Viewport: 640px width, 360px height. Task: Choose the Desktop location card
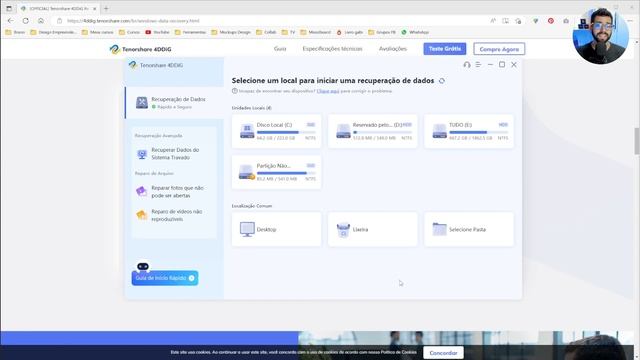tap(276, 229)
